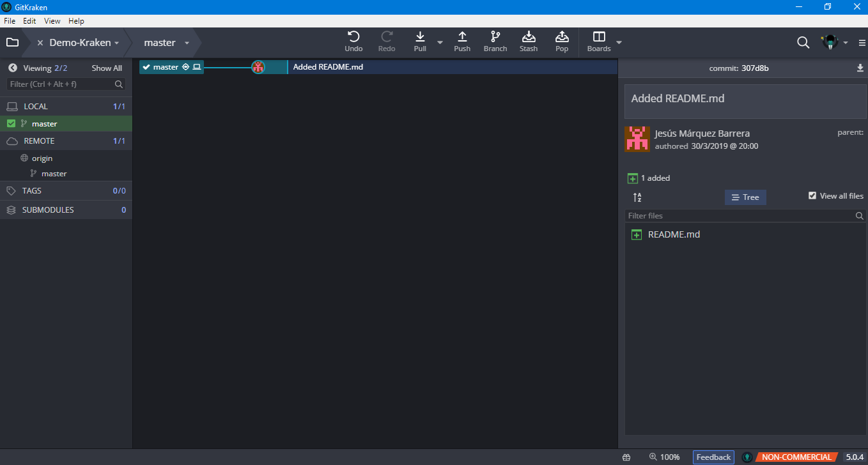Open the Boards dropdown arrow
The image size is (868, 465).
[x=619, y=43]
